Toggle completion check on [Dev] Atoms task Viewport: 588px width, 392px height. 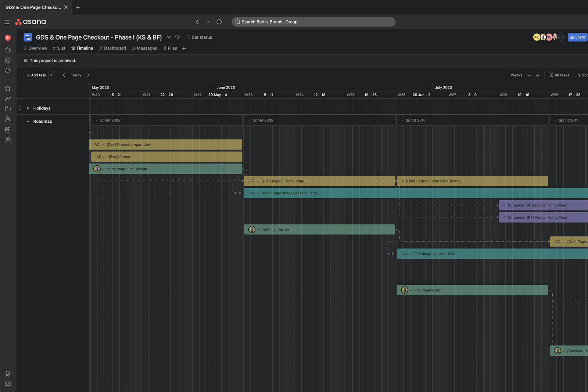tap(105, 157)
